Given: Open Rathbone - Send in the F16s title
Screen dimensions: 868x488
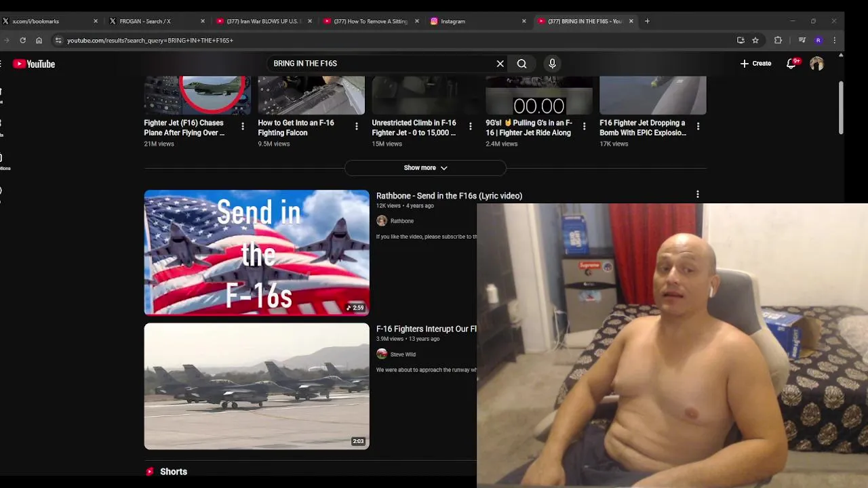Looking at the screenshot, I should pyautogui.click(x=449, y=196).
